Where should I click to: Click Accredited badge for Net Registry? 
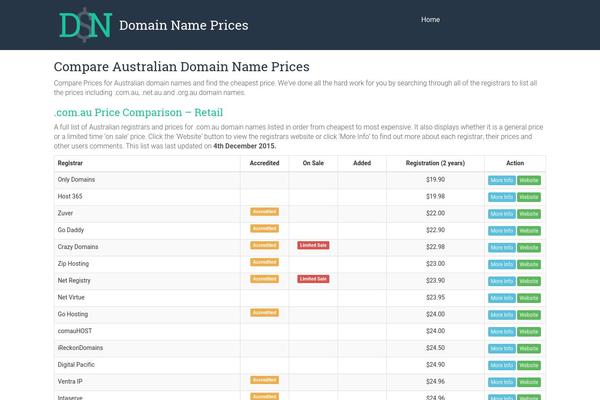tap(264, 279)
